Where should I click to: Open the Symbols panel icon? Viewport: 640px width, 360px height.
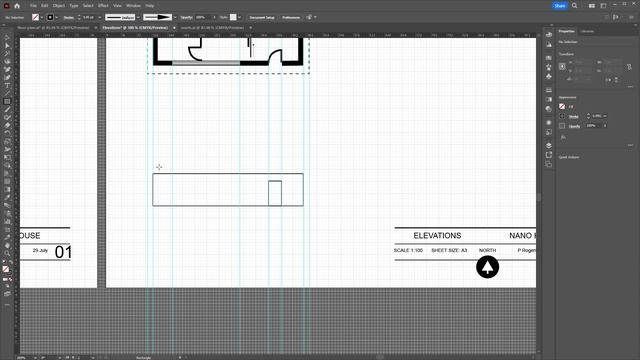pyautogui.click(x=549, y=76)
